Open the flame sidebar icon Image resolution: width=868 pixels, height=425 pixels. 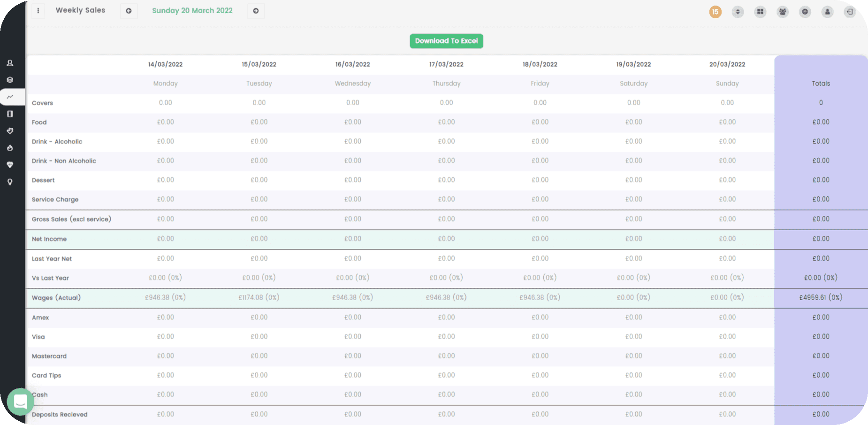(10, 148)
